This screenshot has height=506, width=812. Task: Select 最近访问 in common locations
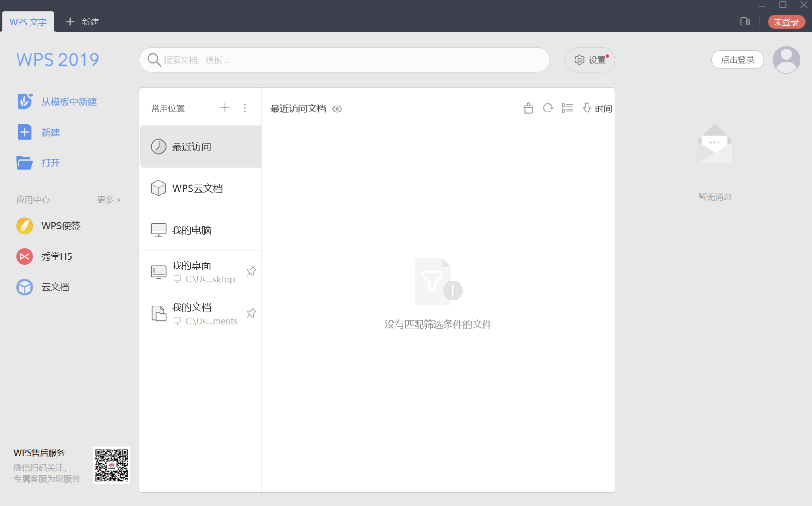point(201,147)
